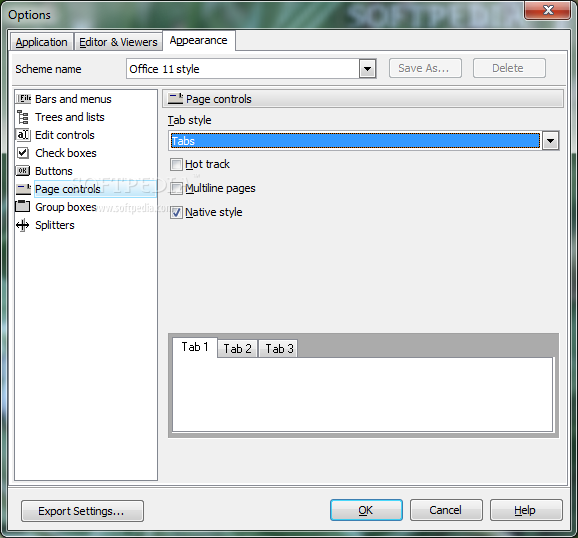Select Splitters text
This screenshot has width=578, height=538.
coord(55,225)
